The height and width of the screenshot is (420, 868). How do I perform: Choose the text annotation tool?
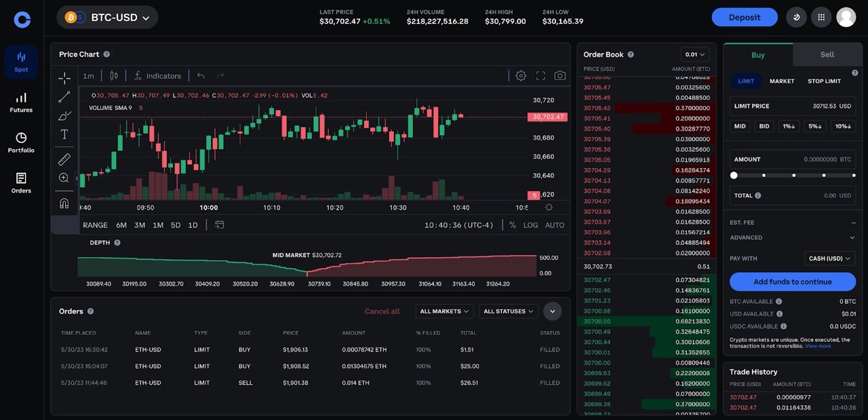[x=64, y=134]
